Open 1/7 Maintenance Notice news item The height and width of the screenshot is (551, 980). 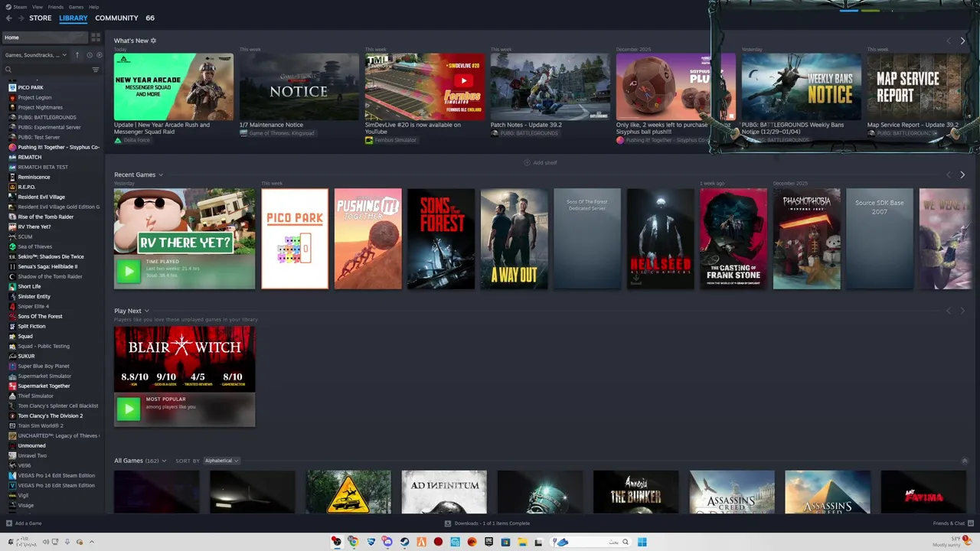click(x=299, y=86)
